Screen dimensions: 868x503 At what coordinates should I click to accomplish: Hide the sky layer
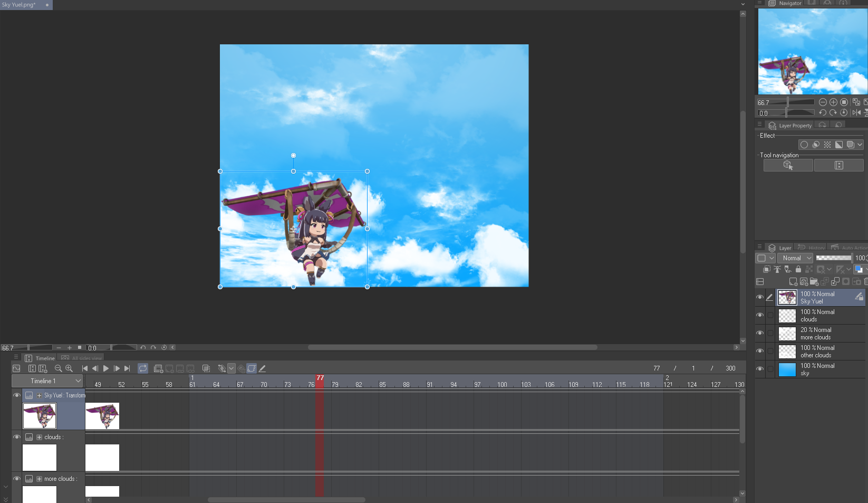point(760,369)
